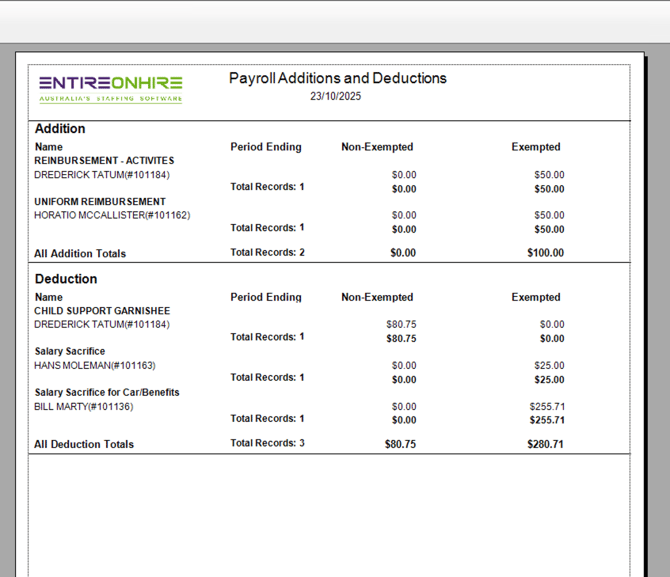Click the All Addition Totals label
The width and height of the screenshot is (670, 577).
coord(80,254)
